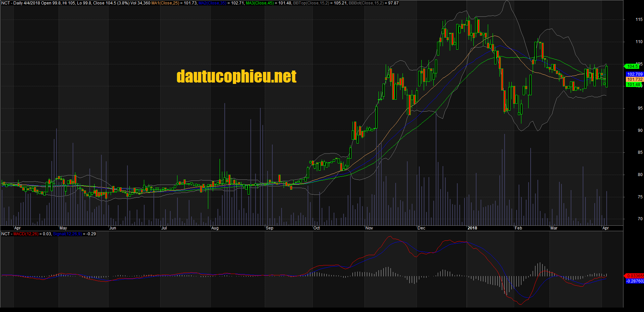Click the 95 price axis label

click(x=640, y=108)
